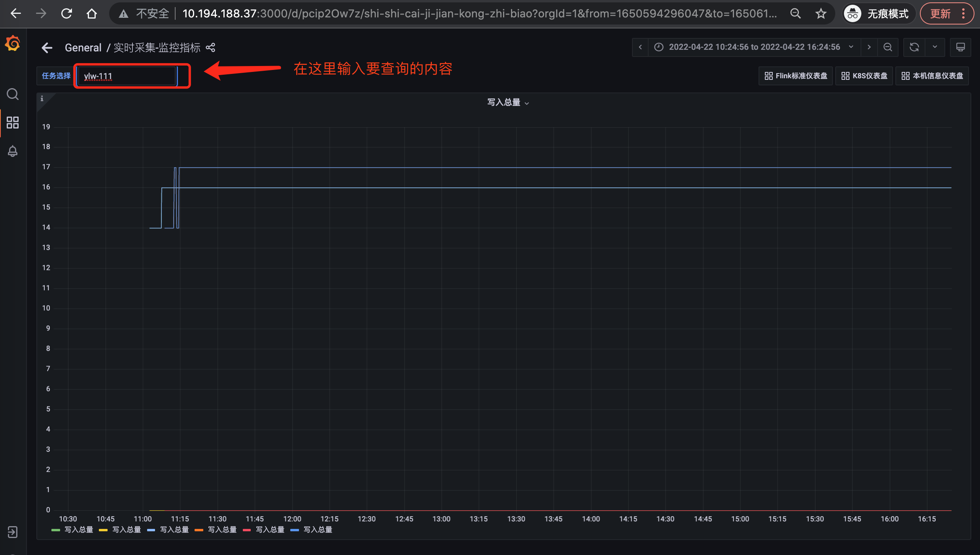Open the Alerting bell icon
The image size is (980, 555).
(x=13, y=151)
